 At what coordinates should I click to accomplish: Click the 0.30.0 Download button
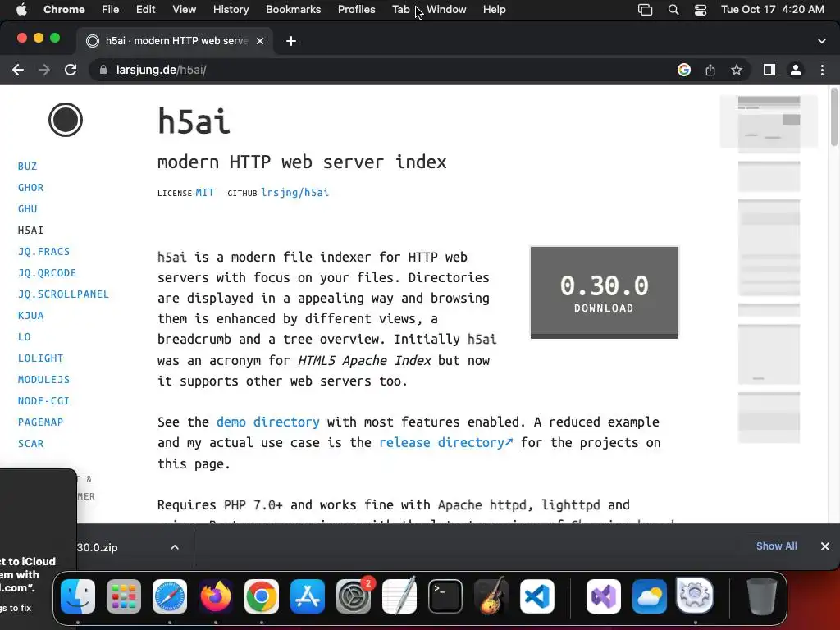(x=605, y=293)
